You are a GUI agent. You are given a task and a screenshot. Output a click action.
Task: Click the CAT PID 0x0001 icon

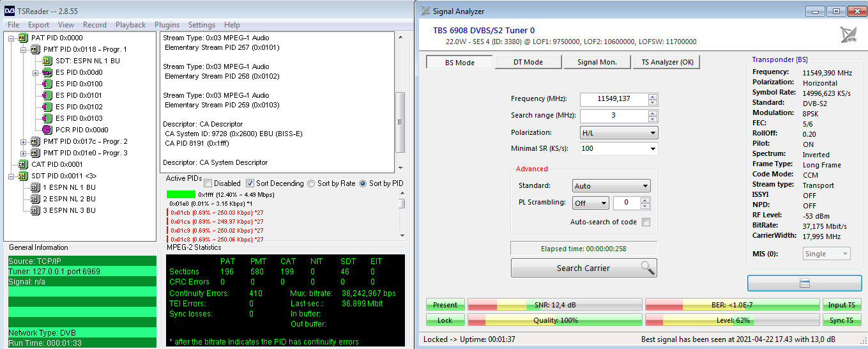(x=24, y=164)
